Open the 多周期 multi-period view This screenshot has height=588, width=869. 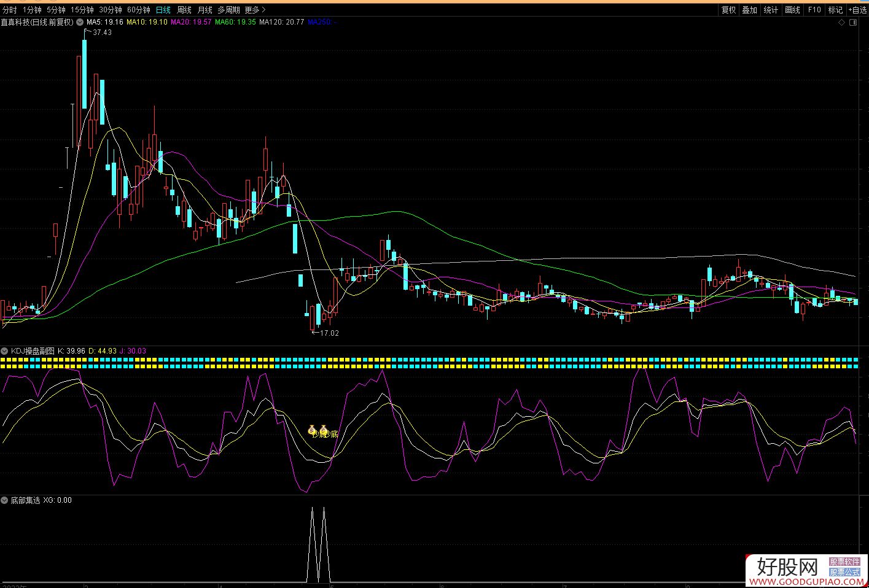pos(228,10)
